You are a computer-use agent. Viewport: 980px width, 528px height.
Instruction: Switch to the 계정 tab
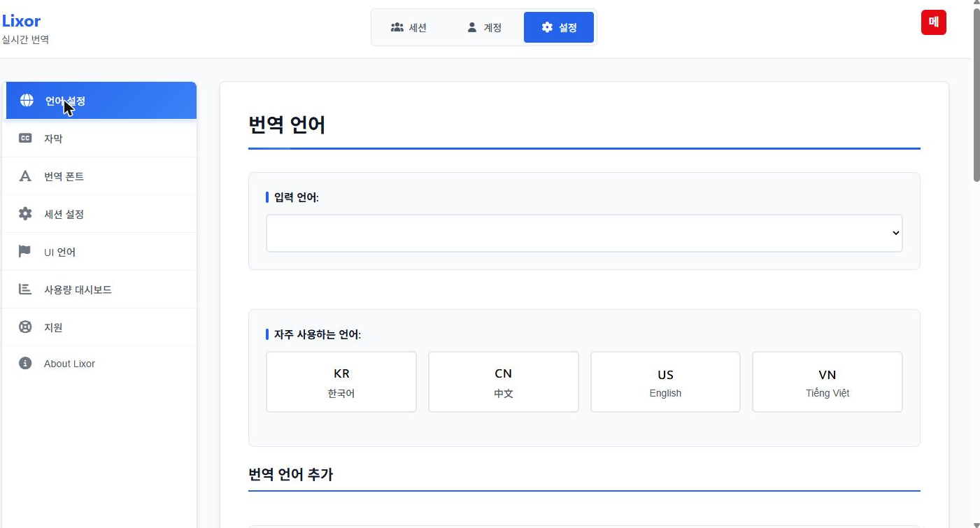pos(484,27)
